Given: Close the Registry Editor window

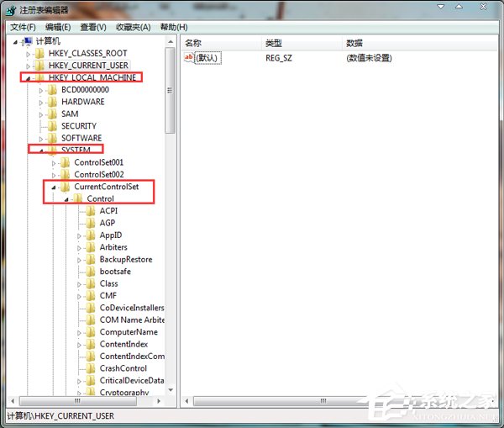Looking at the screenshot, I should [x=483, y=7].
